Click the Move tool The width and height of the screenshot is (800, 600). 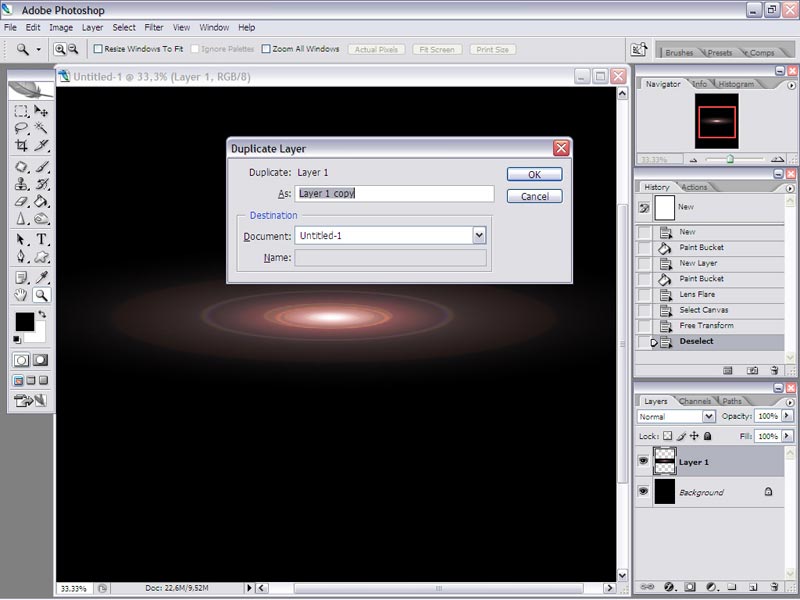click(41, 111)
